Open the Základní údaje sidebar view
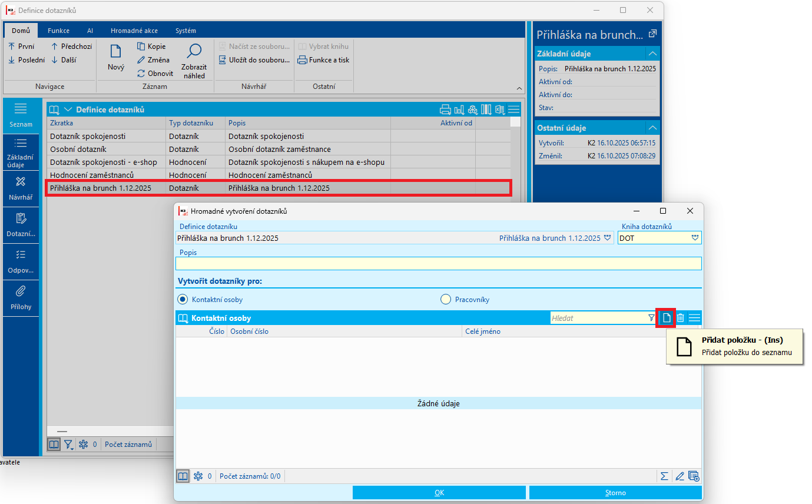The height and width of the screenshot is (504, 812). (x=21, y=152)
